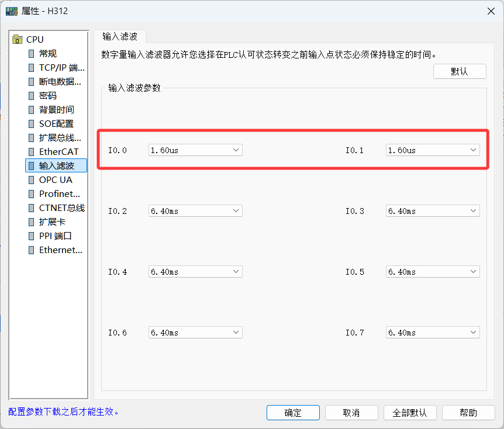The height and width of the screenshot is (429, 504).
Task: Click the I0.2 label text
Action: (118, 211)
